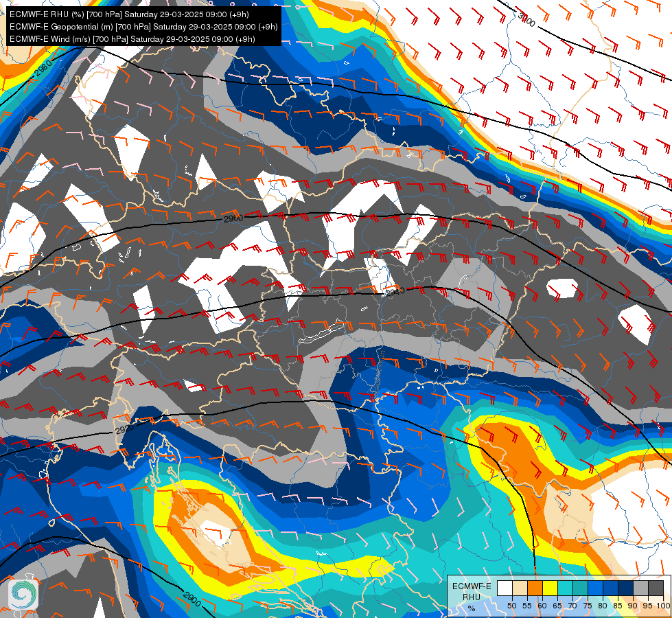Click the ECMWF-E Wind (m/s) title line
The image size is (672, 618).
[x=132, y=39]
